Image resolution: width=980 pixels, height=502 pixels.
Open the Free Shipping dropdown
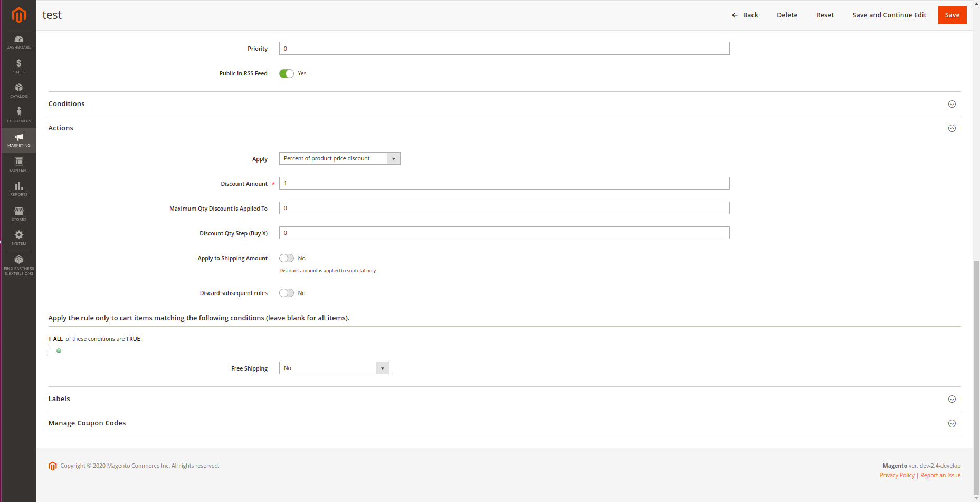334,368
